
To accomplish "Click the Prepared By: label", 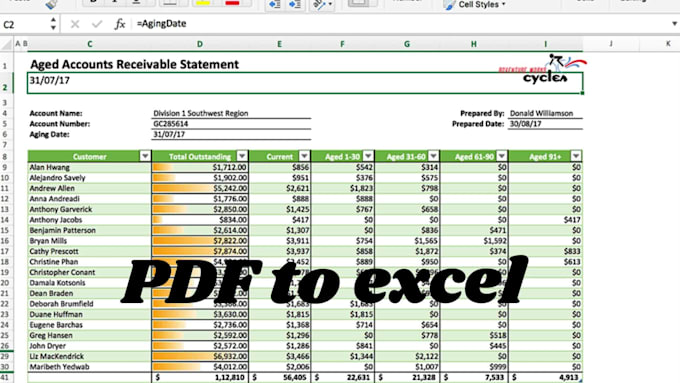I will click(x=482, y=113).
